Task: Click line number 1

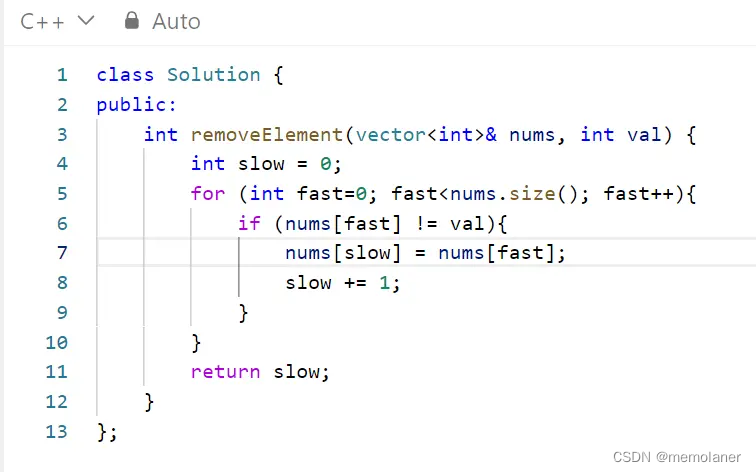Action: [62, 75]
